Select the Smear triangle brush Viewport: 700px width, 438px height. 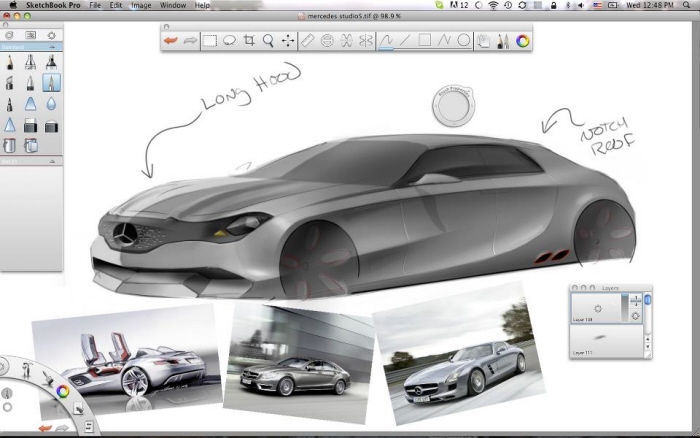[30, 104]
